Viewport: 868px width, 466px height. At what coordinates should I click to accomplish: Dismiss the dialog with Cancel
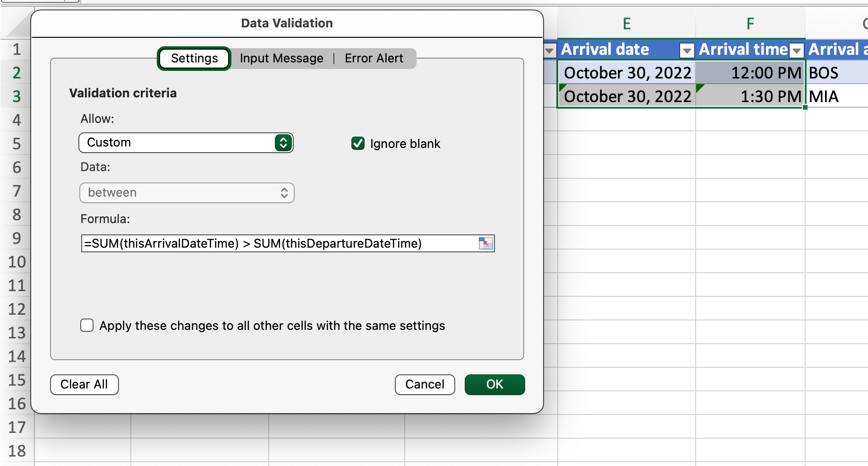(x=424, y=384)
